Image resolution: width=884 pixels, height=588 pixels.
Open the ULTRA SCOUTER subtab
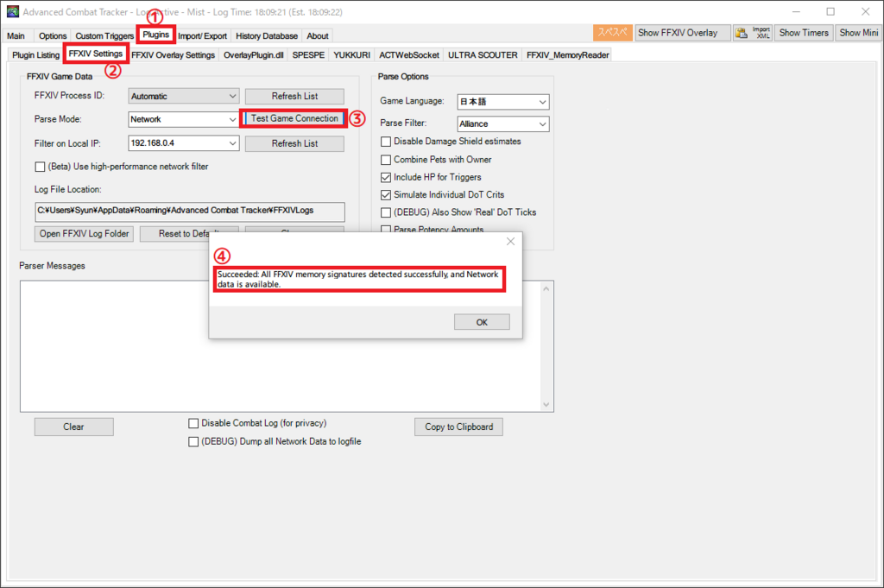point(483,55)
